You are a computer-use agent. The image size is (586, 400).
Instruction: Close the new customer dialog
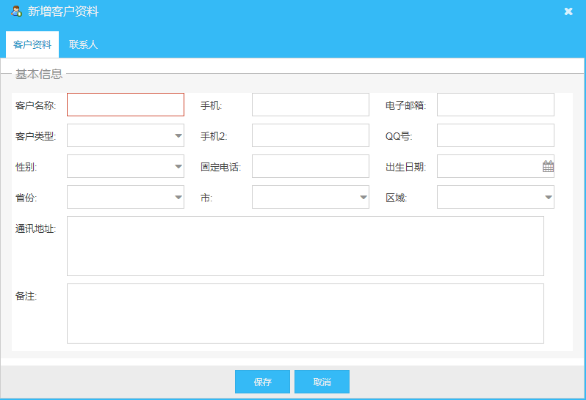pos(568,12)
